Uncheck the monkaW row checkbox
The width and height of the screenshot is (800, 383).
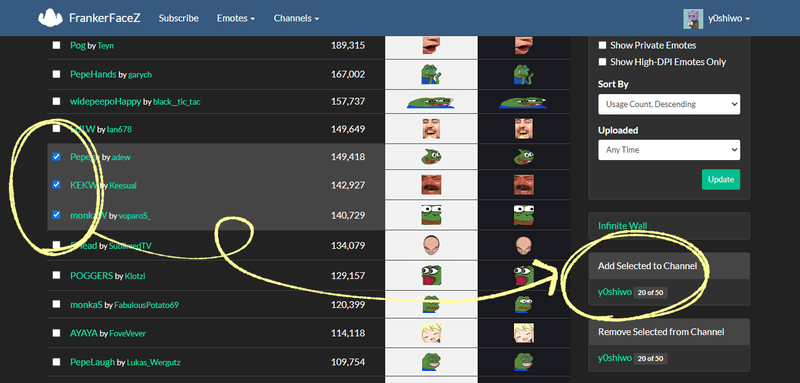pyautogui.click(x=56, y=215)
